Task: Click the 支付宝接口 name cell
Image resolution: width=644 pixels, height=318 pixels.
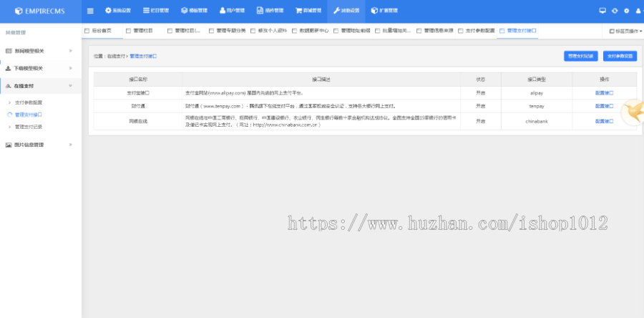Action: coord(138,93)
